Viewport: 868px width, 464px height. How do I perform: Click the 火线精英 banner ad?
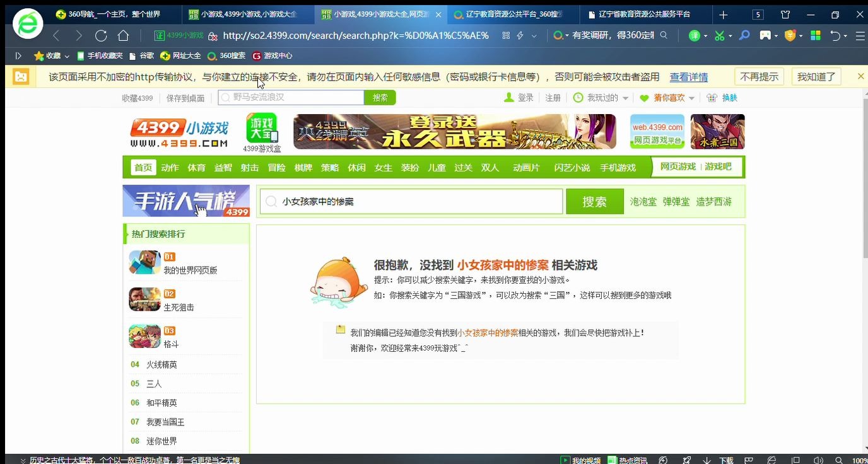[x=454, y=131]
